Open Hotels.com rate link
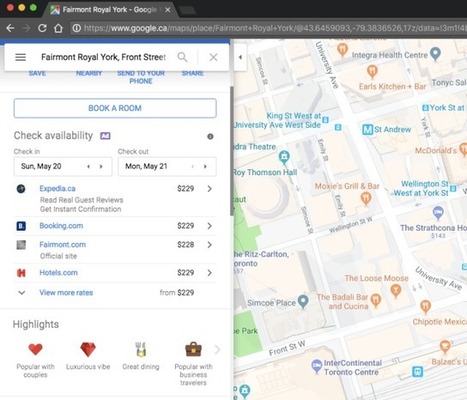Screen dimensions: 467x400 pyautogui.click(x=58, y=273)
